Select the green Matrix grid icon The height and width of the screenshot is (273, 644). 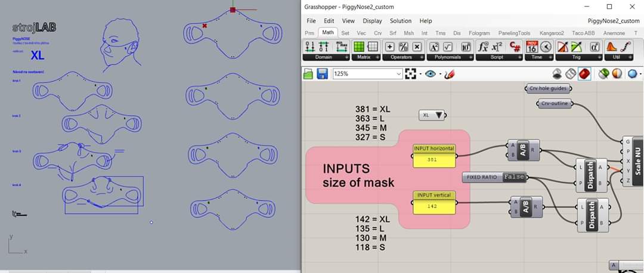(359, 47)
